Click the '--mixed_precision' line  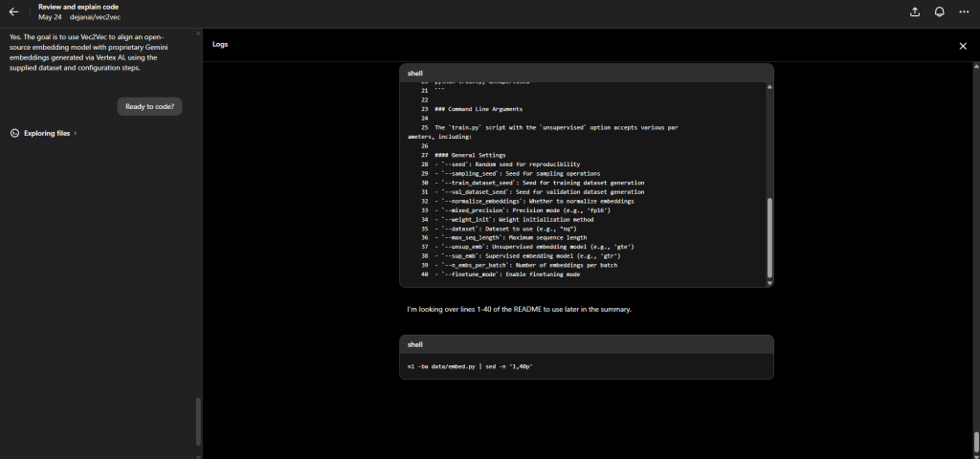[523, 210]
